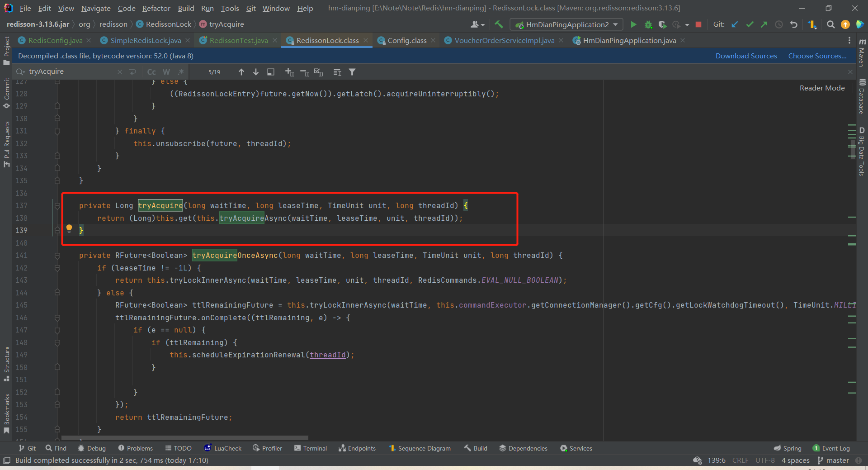Collapse the finally block fold at line 131
This screenshot has height=470, width=868.
click(57, 131)
